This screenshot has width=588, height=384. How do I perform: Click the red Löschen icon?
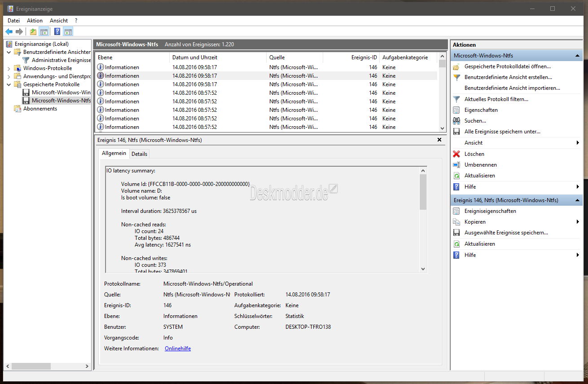456,154
